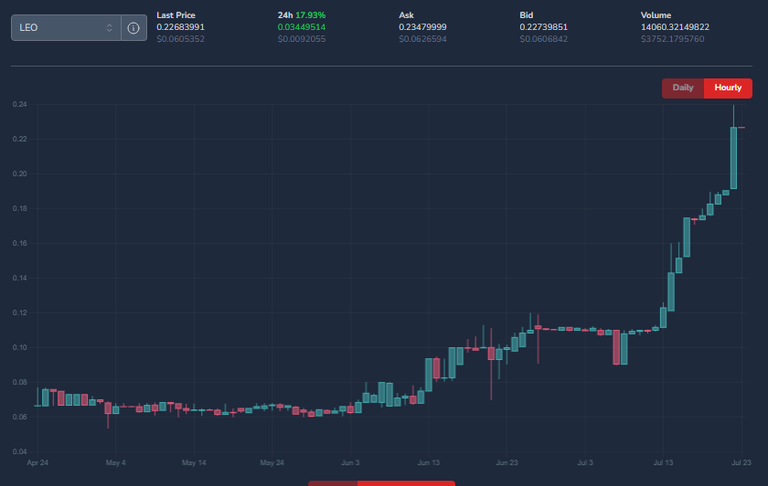Click the Ask price 0.23479999
The height and width of the screenshot is (486, 768).
(x=423, y=27)
